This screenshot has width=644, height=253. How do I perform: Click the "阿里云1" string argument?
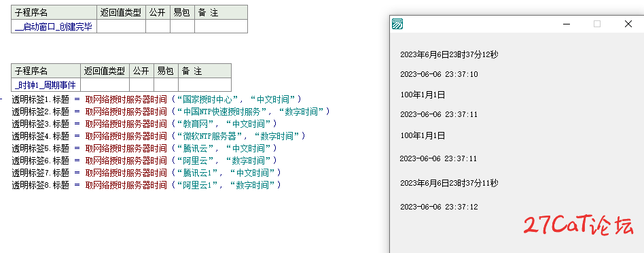coord(198,185)
